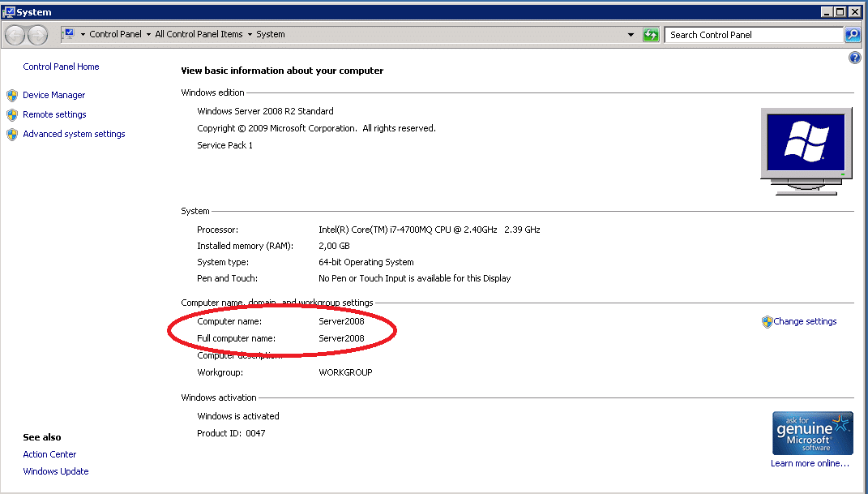Image resolution: width=868 pixels, height=494 pixels.
Task: Select the System breadcrumb item
Action: coord(271,34)
